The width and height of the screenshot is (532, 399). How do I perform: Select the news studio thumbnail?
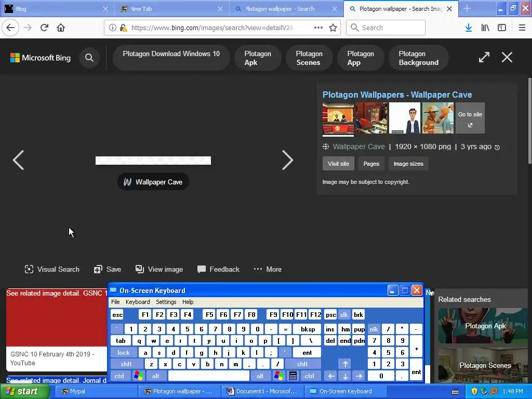(x=338, y=118)
